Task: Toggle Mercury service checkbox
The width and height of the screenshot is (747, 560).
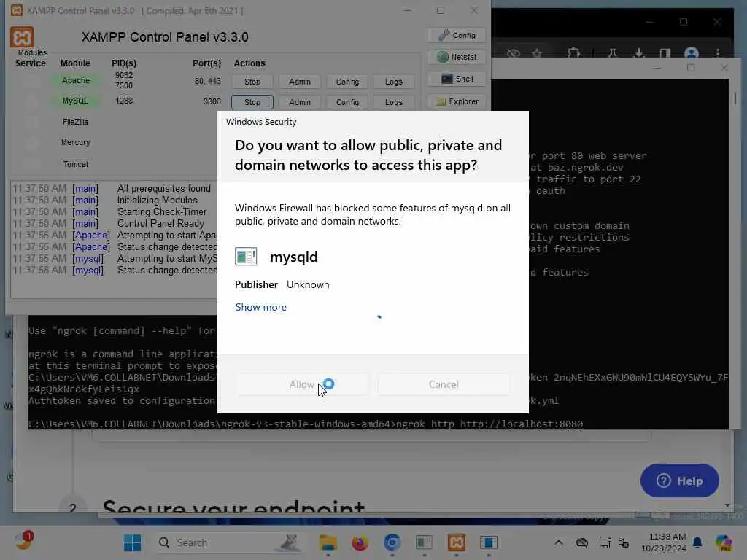Action: (31, 142)
